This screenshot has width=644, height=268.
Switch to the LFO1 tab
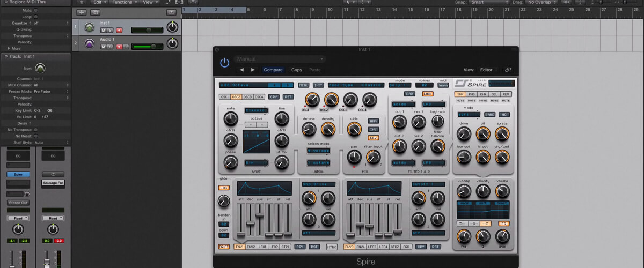point(262,247)
